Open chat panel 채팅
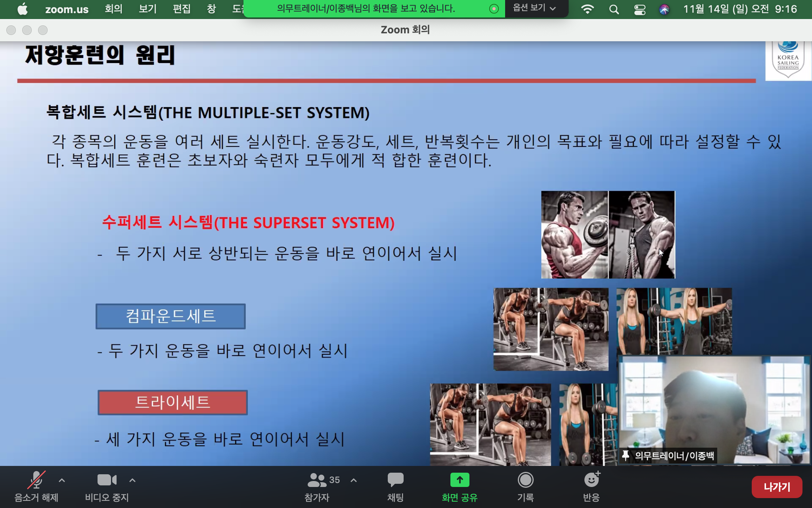The height and width of the screenshot is (508, 812). (x=395, y=487)
